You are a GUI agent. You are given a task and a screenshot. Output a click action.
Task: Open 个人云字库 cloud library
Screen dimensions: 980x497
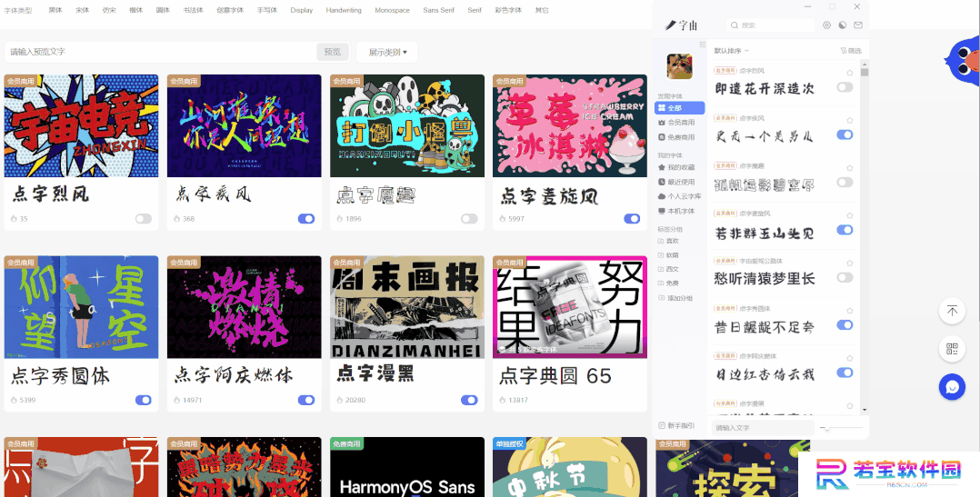point(679,196)
